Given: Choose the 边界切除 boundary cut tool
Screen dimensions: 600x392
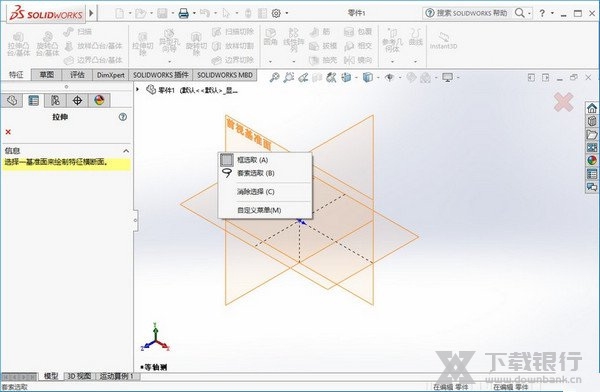Looking at the screenshot, I should (233, 60).
